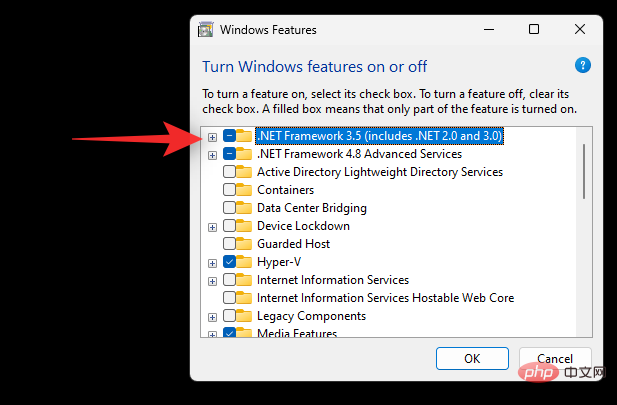Image resolution: width=617 pixels, height=405 pixels.
Task: Click the Data Center Bridging folder icon
Action: pos(245,208)
